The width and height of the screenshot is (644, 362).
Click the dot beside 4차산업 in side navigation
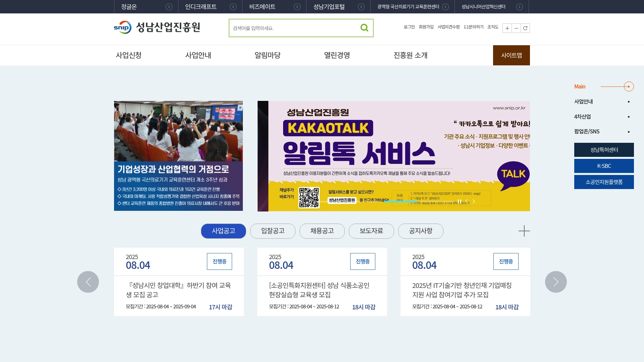coord(629,117)
